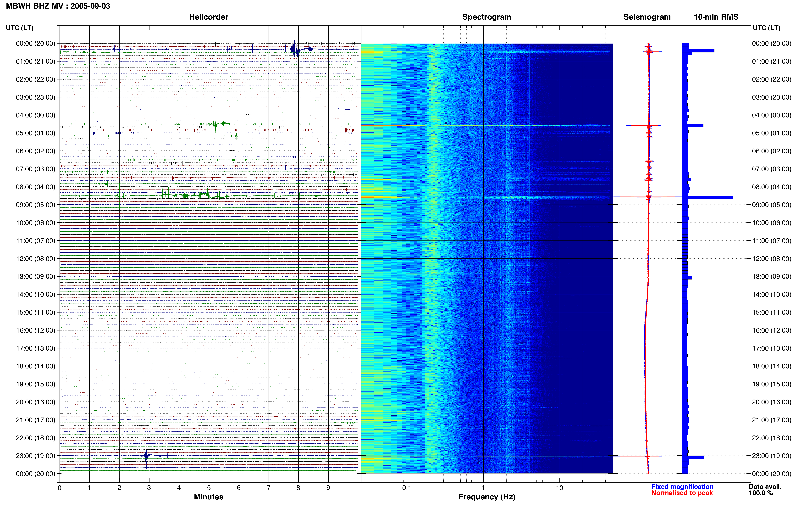Select the 'Seismogram' panel heading
The width and height of the screenshot is (812, 508).
point(647,17)
